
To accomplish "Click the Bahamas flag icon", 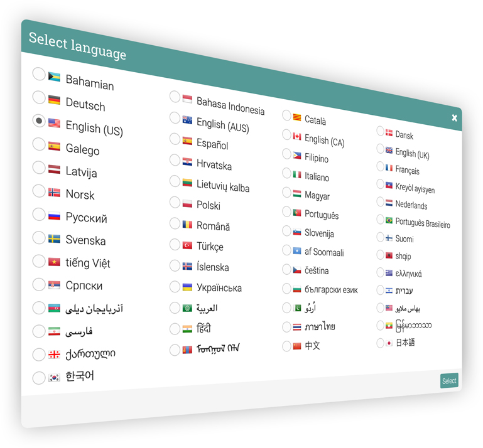I will point(54,77).
